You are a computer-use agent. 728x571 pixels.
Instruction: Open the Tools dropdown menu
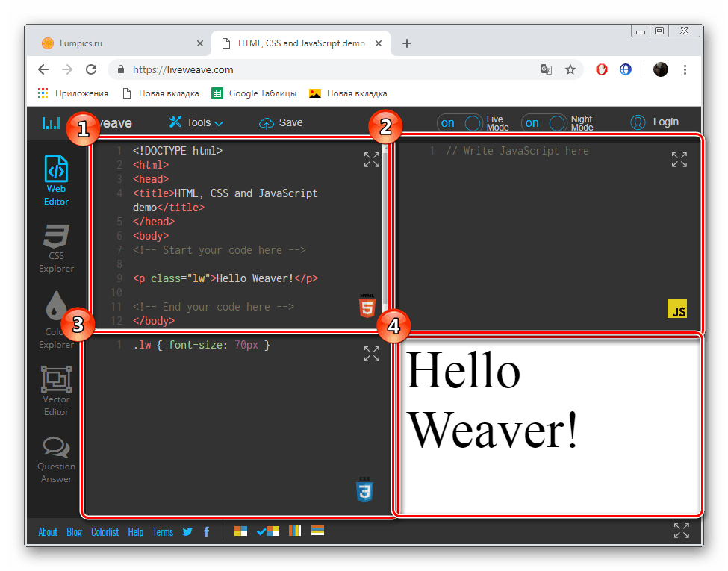pos(196,122)
